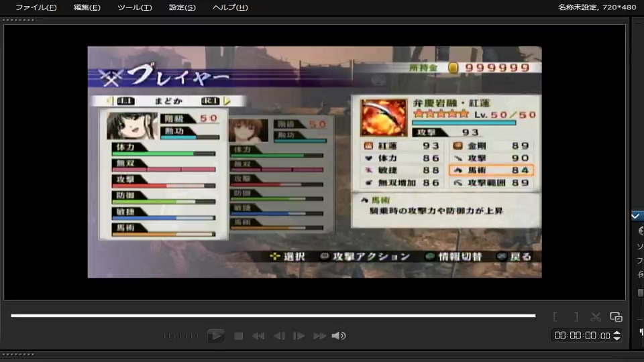This screenshot has height=362, width=644.
Task: Click the checkmark icon at the right edge
Action: point(635,216)
